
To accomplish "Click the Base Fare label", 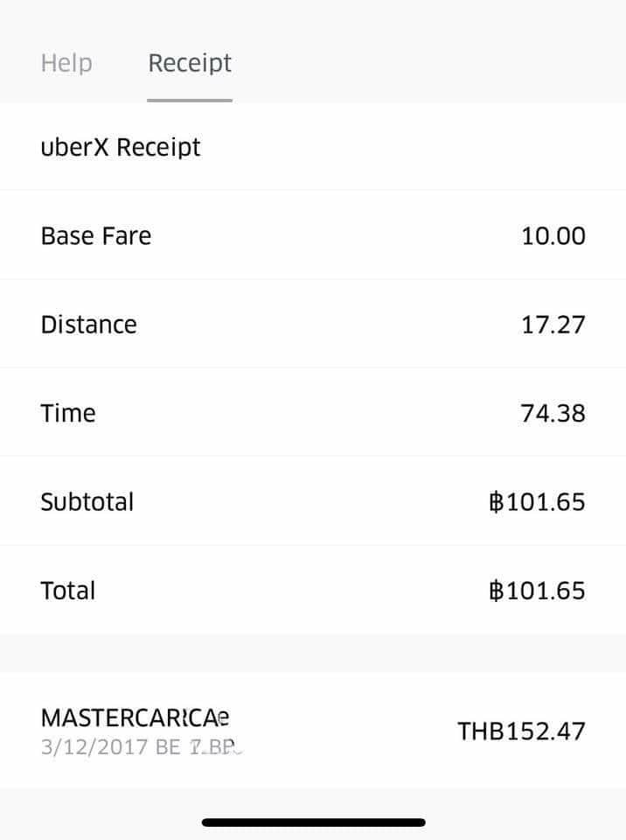I will tap(95, 235).
